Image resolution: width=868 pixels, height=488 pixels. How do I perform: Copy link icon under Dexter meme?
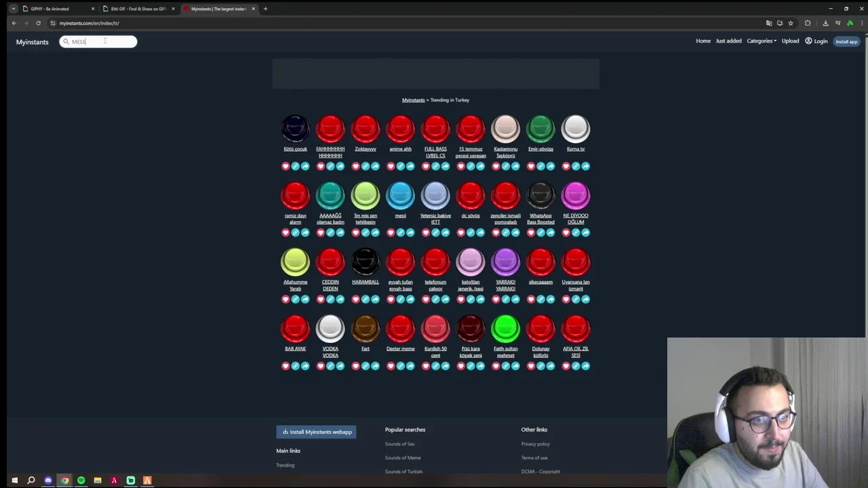coord(400,366)
